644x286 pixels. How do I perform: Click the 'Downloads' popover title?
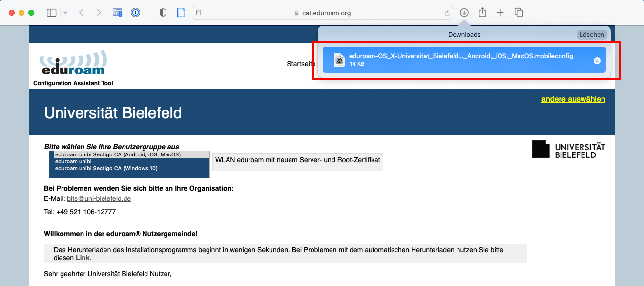pos(464,35)
